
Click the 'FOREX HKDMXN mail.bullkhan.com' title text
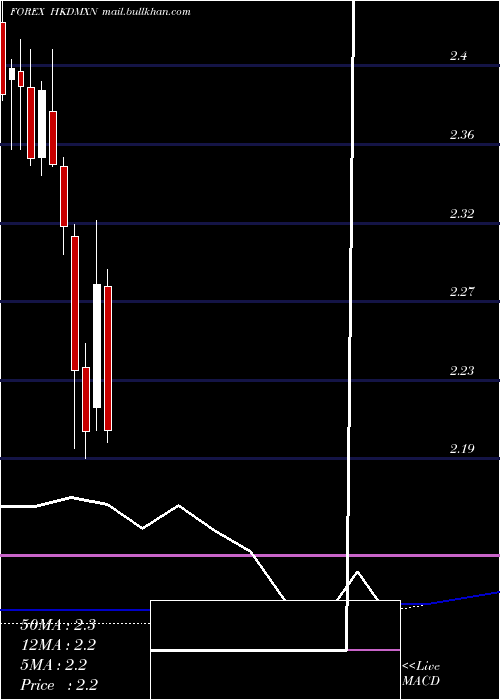[100, 12]
